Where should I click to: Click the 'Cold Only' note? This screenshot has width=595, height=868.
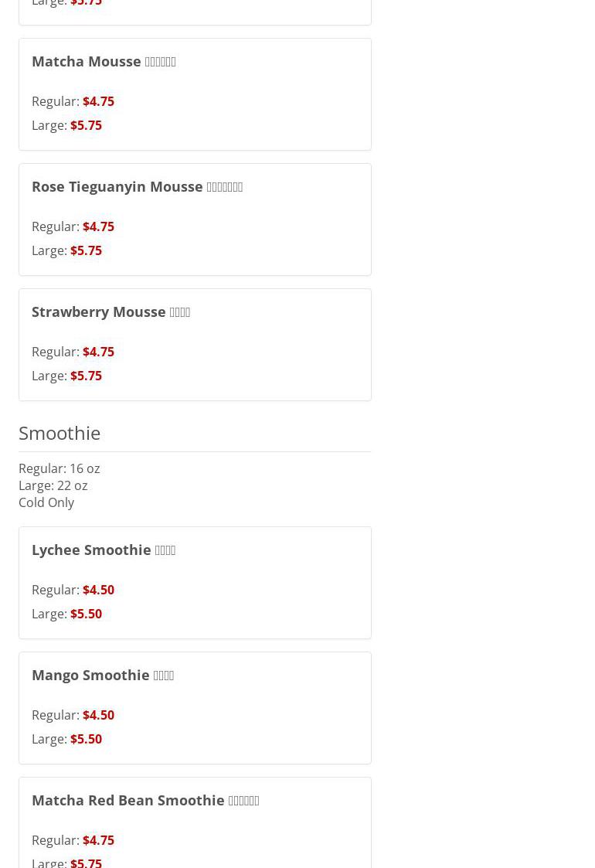point(46,502)
